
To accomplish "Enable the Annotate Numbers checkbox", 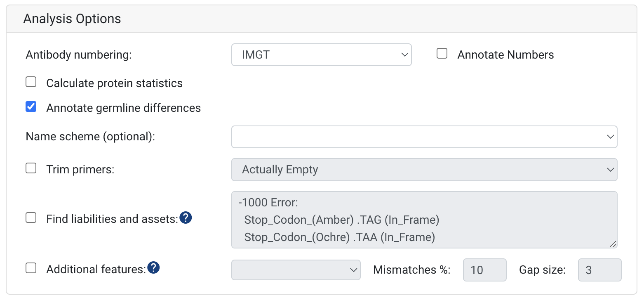I will (x=442, y=54).
